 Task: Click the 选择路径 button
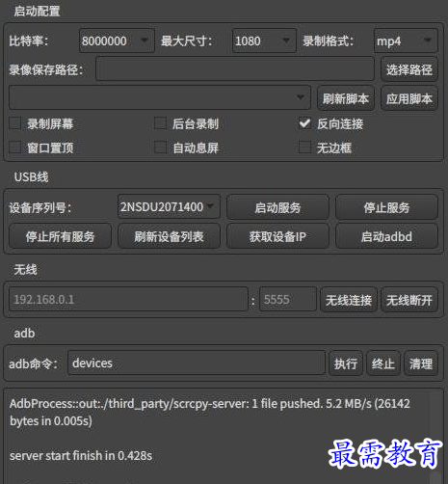409,69
